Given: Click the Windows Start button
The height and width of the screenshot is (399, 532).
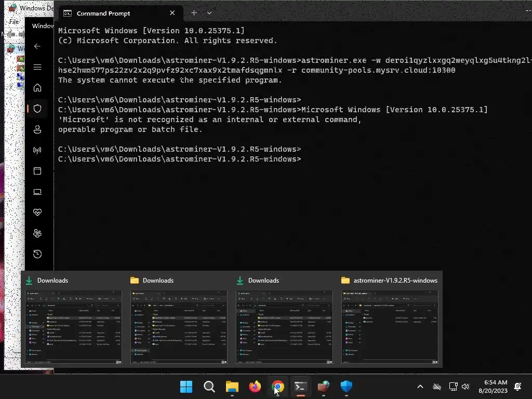Looking at the screenshot, I should [x=187, y=387].
